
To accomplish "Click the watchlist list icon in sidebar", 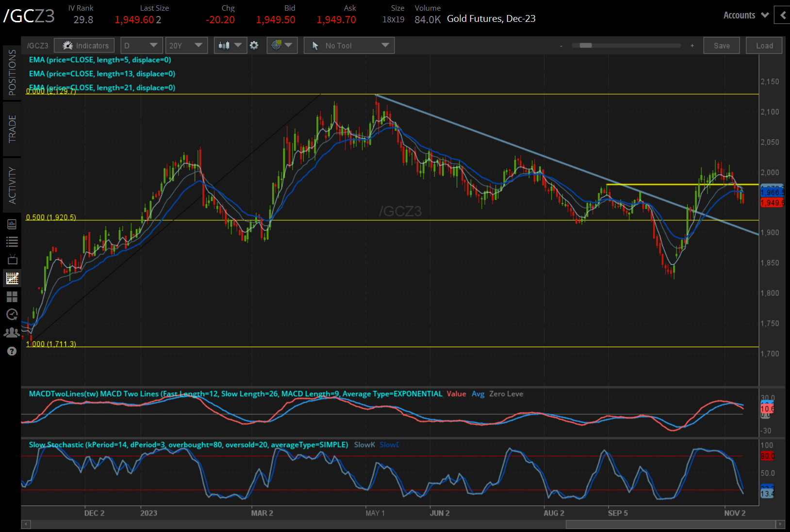I will pos(12,242).
